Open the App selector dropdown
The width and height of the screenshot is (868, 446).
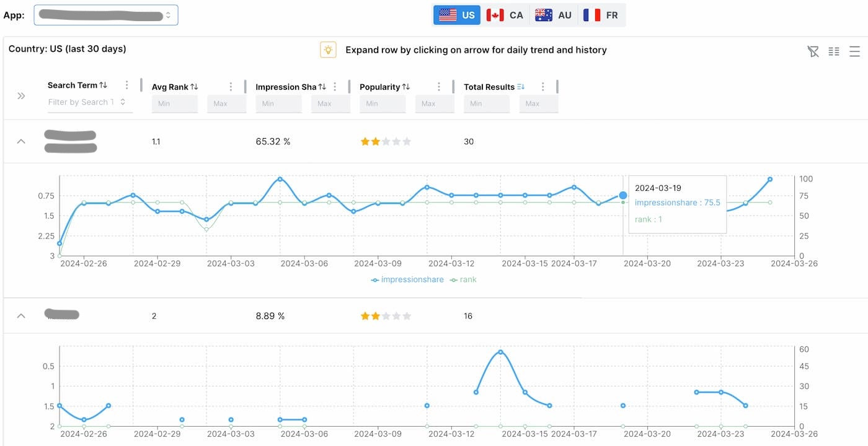tap(106, 15)
